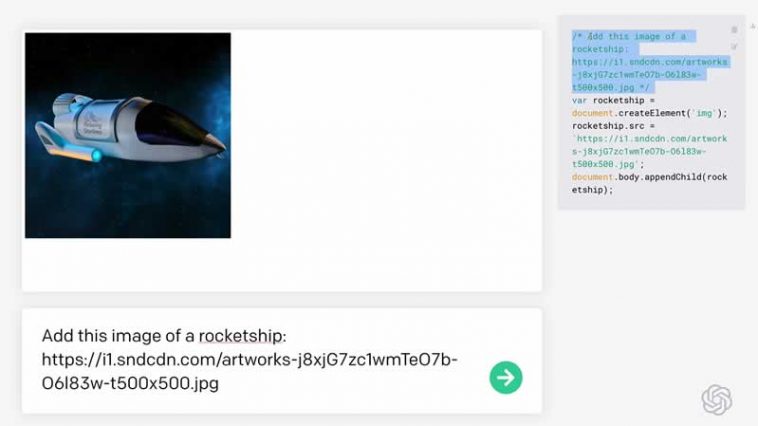
Task: Submit the prompt with the green arrow button
Action: [x=506, y=377]
